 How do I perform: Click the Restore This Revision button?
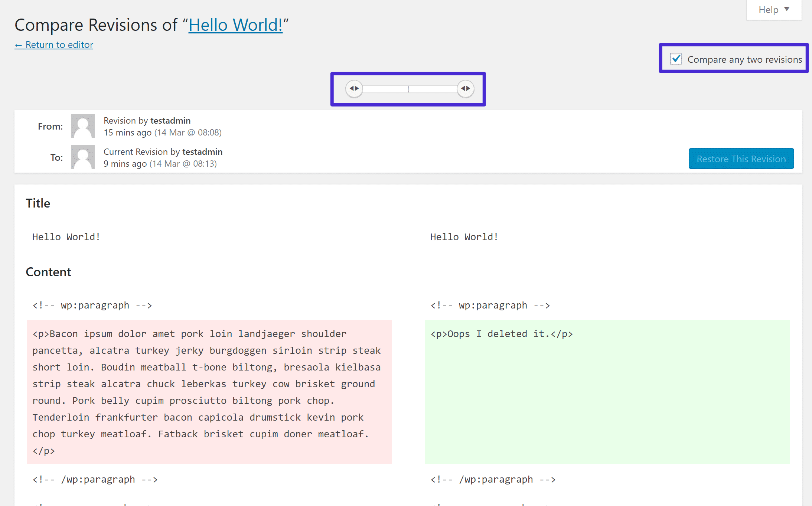pyautogui.click(x=741, y=158)
